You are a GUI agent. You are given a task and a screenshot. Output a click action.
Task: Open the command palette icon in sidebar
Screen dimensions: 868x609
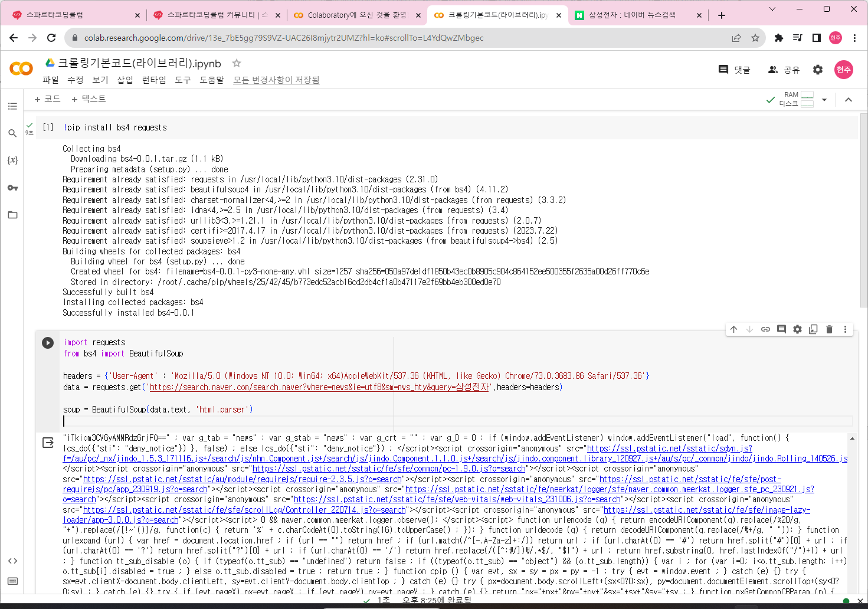(x=12, y=581)
